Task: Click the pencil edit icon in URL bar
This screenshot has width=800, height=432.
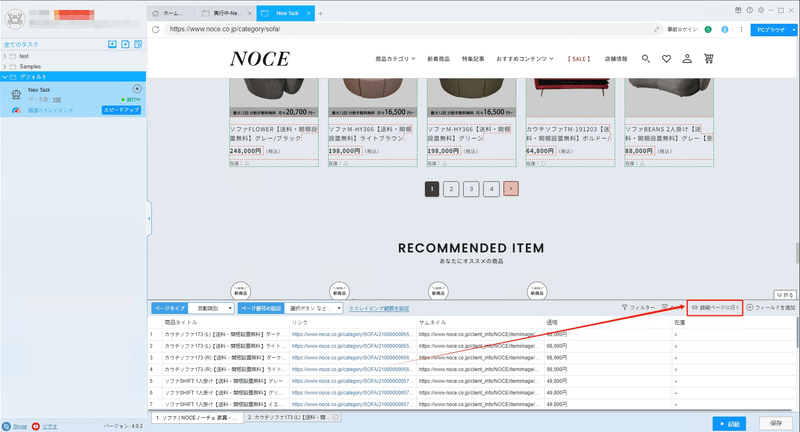Action: [x=657, y=30]
